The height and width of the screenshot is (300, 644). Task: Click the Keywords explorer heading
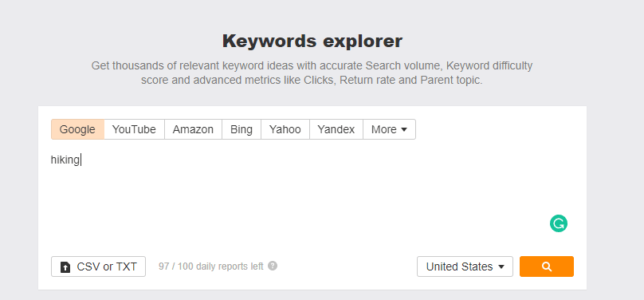click(x=312, y=41)
